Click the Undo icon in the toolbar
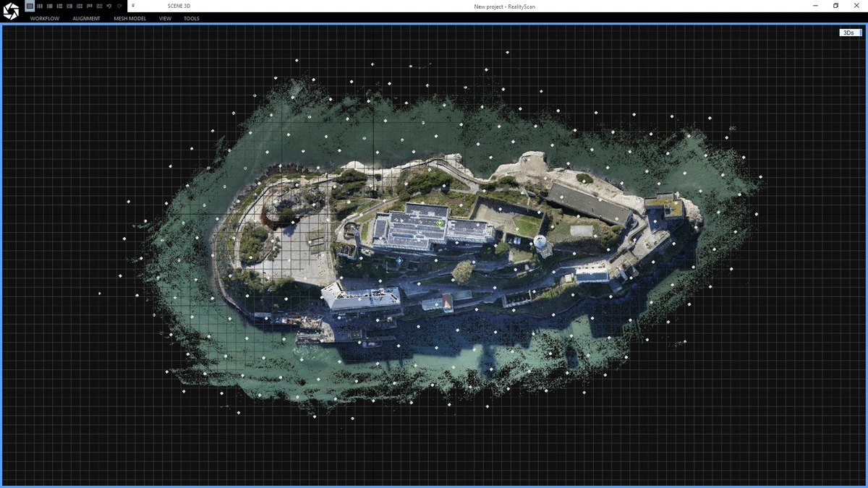This screenshot has height=488, width=868. (109, 6)
